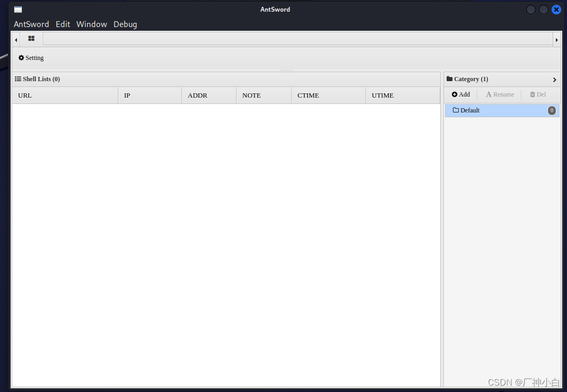
Task: Click the Category (1) heading
Action: pyautogui.click(x=467, y=79)
